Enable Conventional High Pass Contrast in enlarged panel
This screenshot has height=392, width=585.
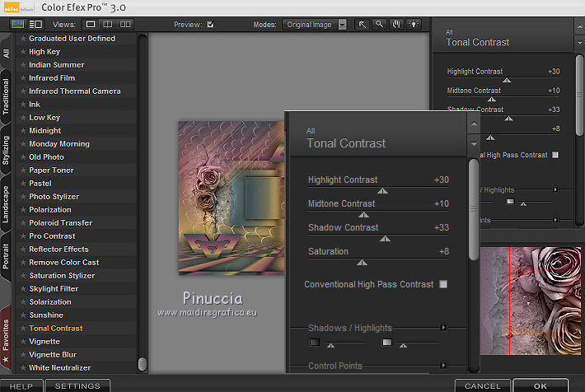[x=443, y=284]
